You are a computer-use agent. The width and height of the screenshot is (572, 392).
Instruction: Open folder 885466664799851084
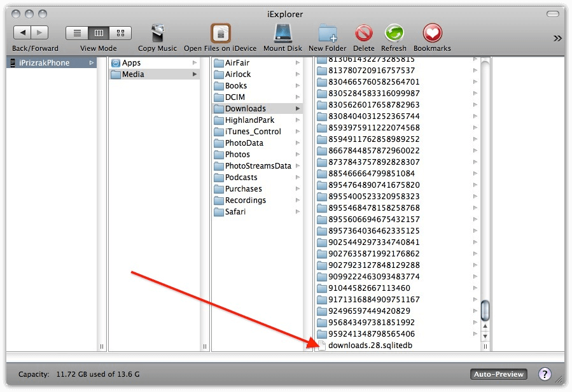click(398, 173)
